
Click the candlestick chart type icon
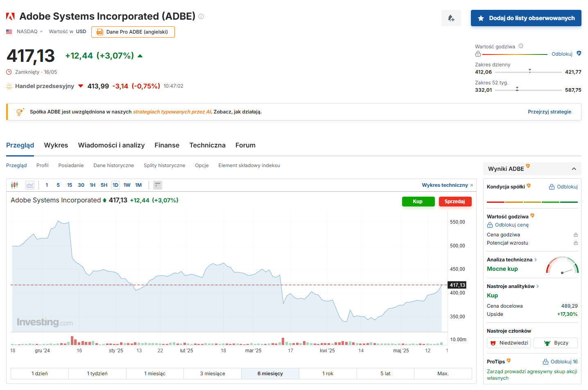tap(15, 185)
